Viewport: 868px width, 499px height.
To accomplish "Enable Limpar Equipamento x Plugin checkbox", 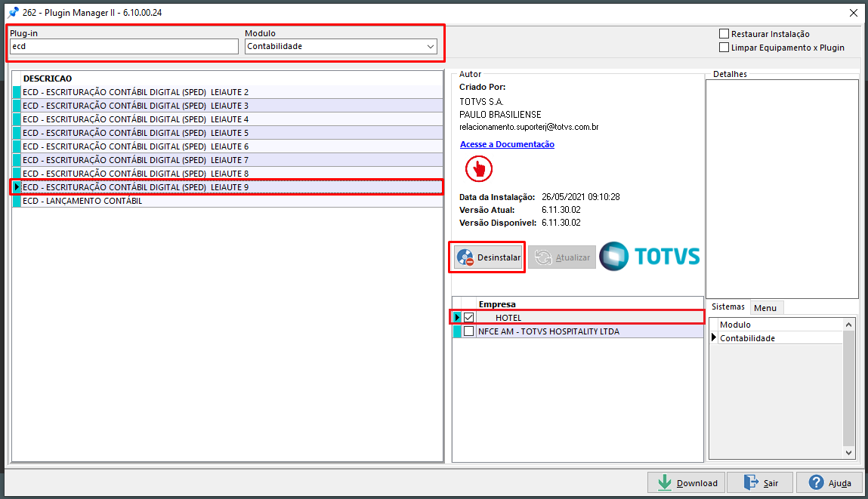I will (x=724, y=48).
